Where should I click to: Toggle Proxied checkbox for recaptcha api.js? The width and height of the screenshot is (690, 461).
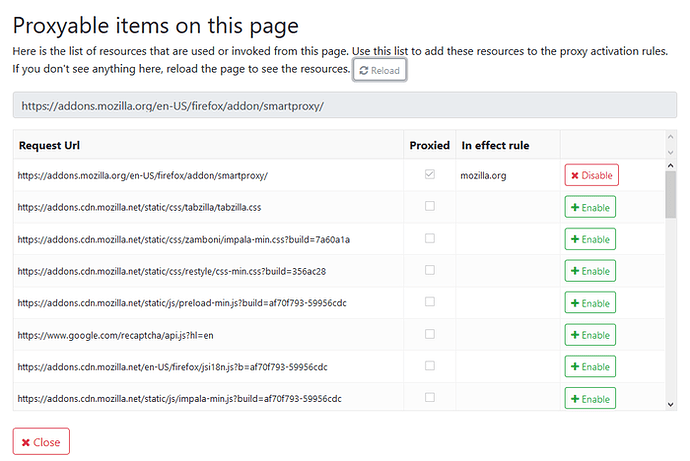pyautogui.click(x=430, y=335)
